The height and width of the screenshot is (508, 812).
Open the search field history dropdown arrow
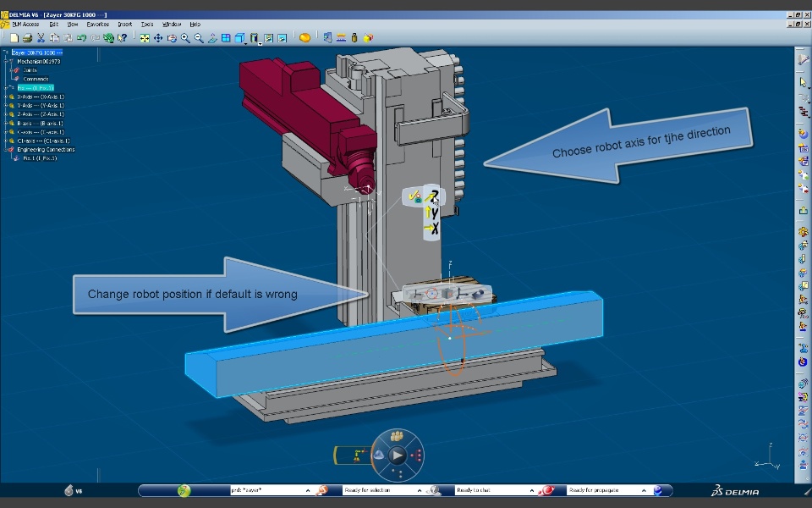click(308, 490)
